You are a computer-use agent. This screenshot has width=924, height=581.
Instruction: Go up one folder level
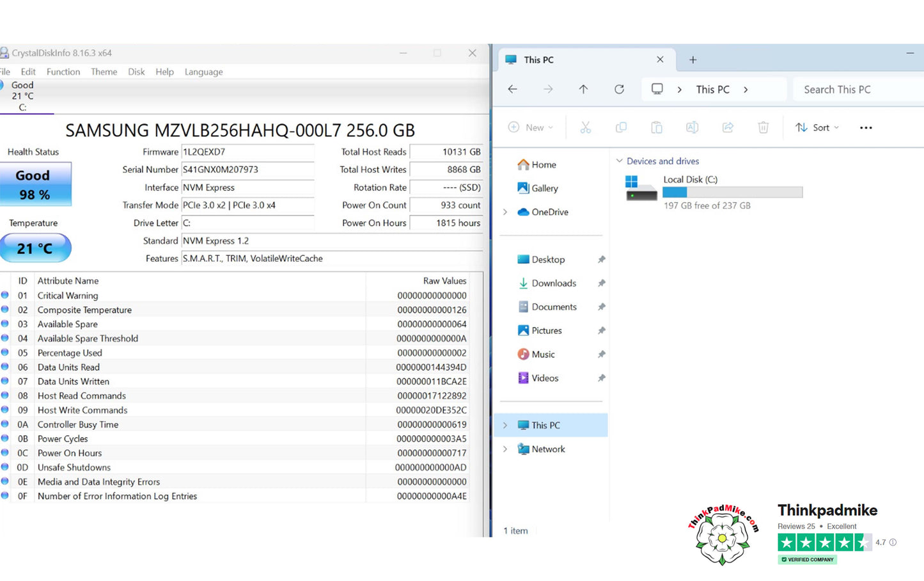[583, 90]
